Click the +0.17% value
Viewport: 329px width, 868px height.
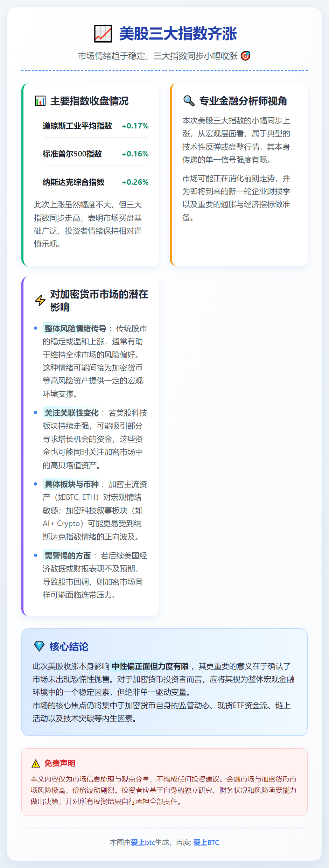(135, 126)
